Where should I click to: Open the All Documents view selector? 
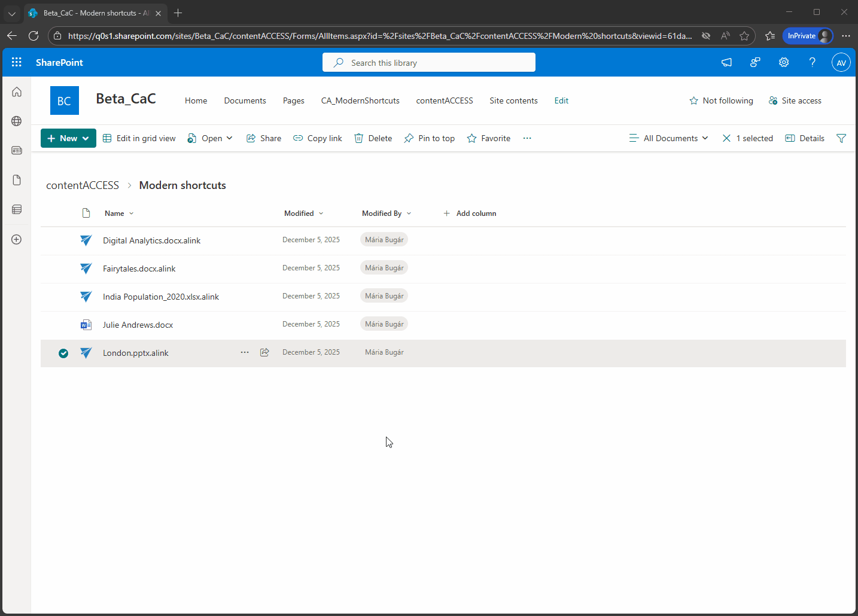668,138
